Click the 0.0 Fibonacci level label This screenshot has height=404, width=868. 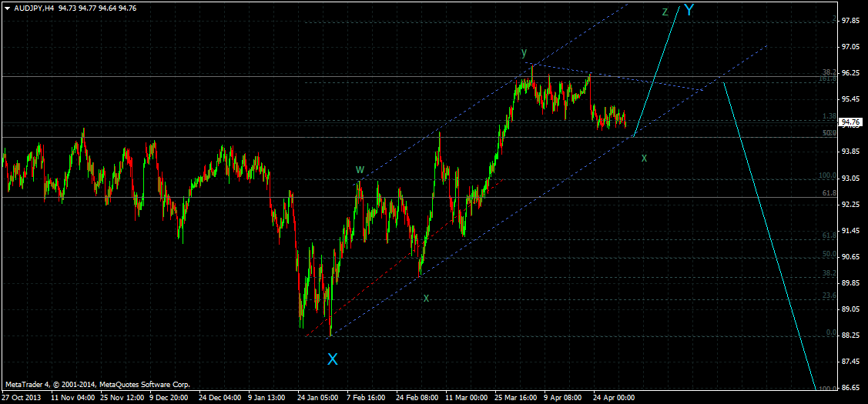coord(831,332)
